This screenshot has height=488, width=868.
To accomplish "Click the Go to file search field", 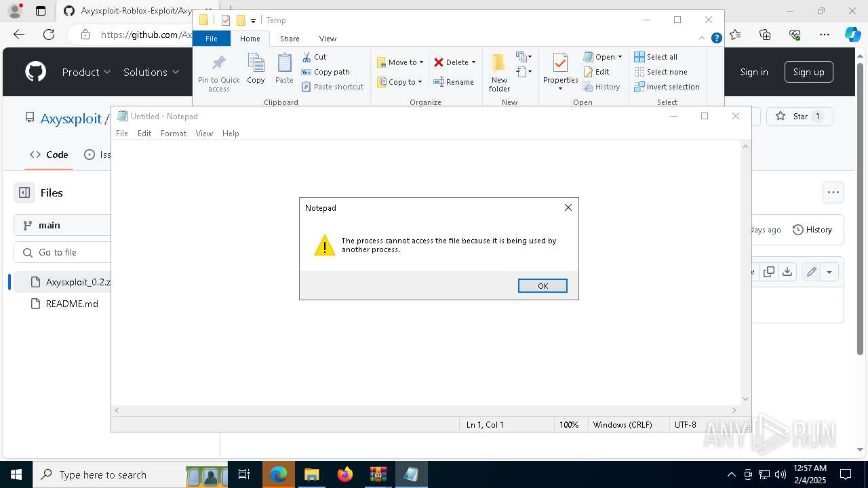I will [x=62, y=252].
